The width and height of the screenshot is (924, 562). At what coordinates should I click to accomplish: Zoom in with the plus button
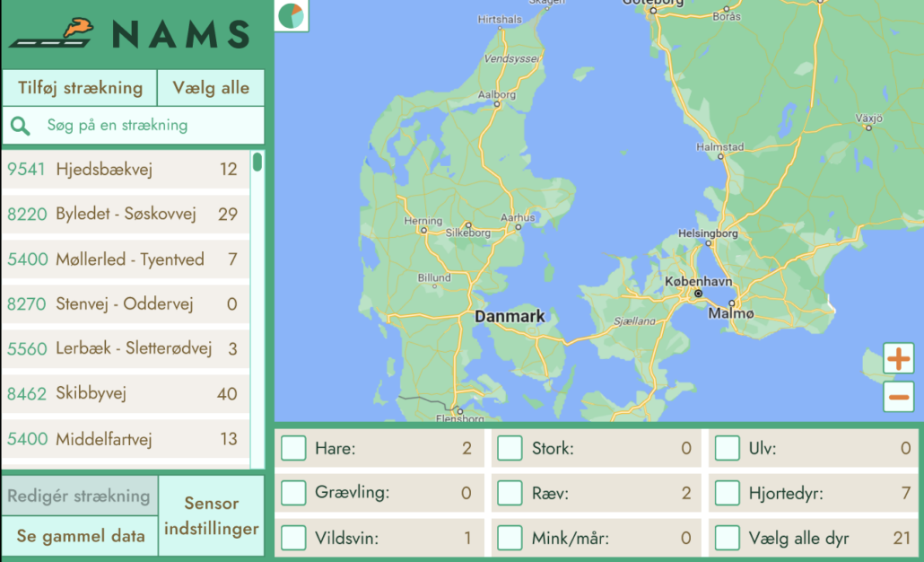coord(898,359)
